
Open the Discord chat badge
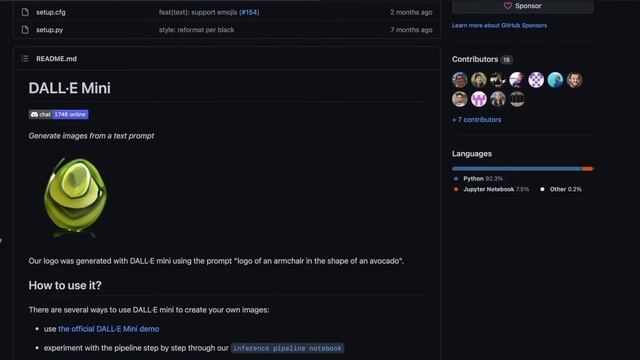click(58, 115)
